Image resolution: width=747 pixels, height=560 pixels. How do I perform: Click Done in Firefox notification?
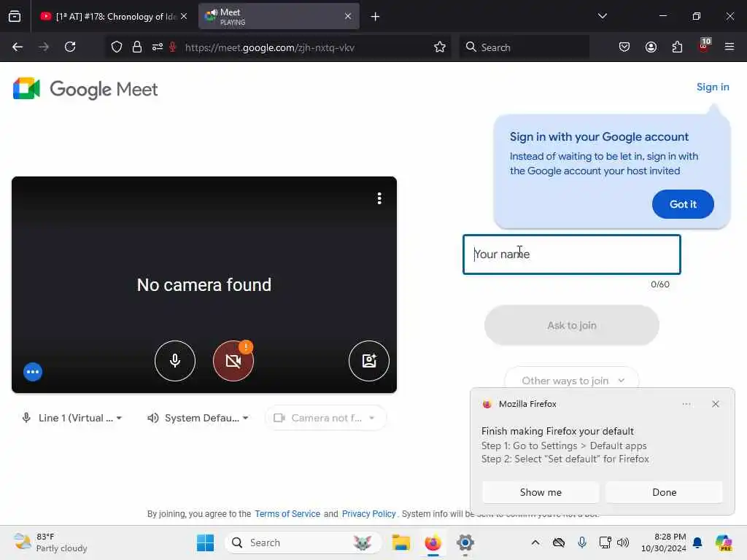[x=664, y=492]
